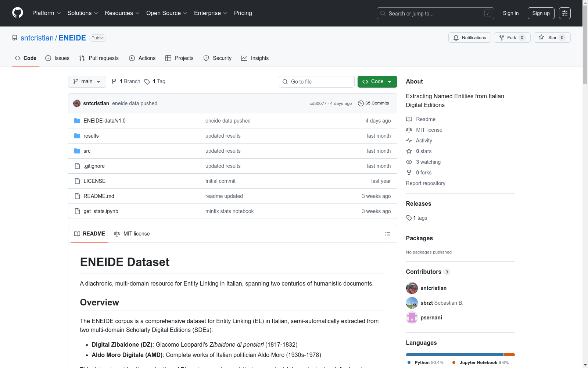View 3 watching in About
The width and height of the screenshot is (588, 368).
pyautogui.click(x=423, y=162)
